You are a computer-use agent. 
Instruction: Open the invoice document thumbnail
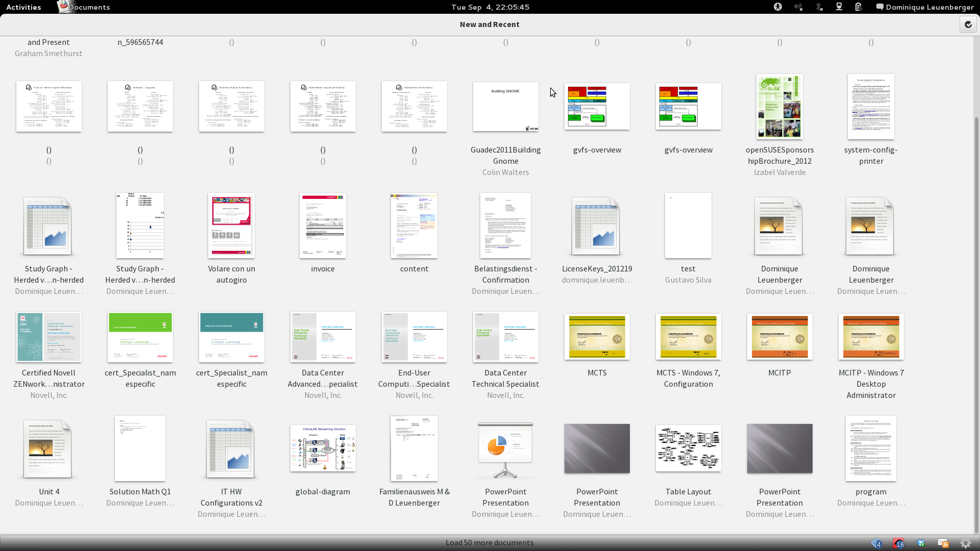tap(323, 226)
